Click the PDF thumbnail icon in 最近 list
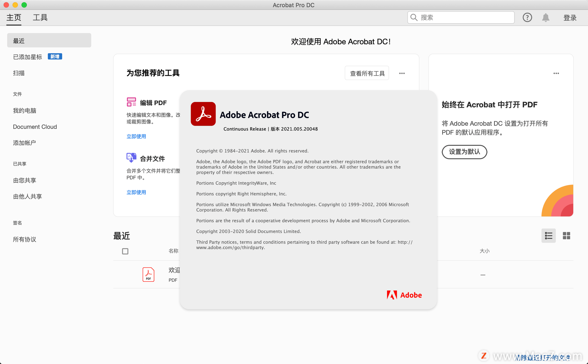The height and width of the screenshot is (364, 588). pyautogui.click(x=148, y=274)
